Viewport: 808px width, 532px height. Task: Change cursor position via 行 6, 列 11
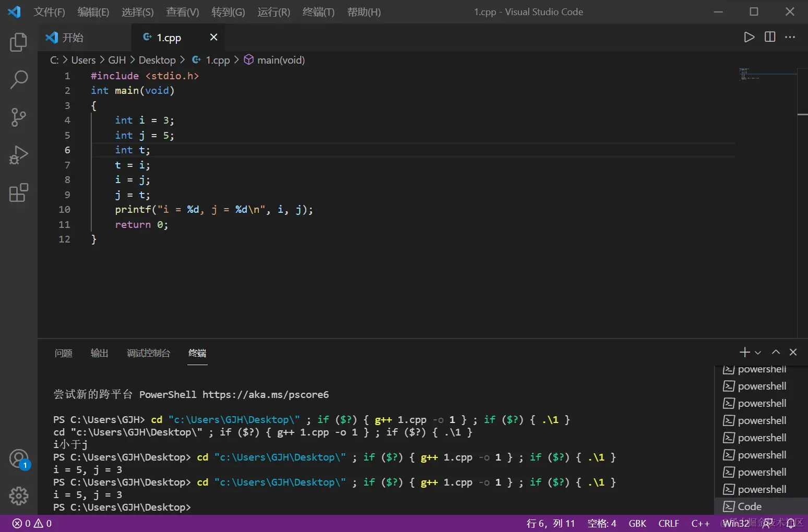[x=551, y=523]
